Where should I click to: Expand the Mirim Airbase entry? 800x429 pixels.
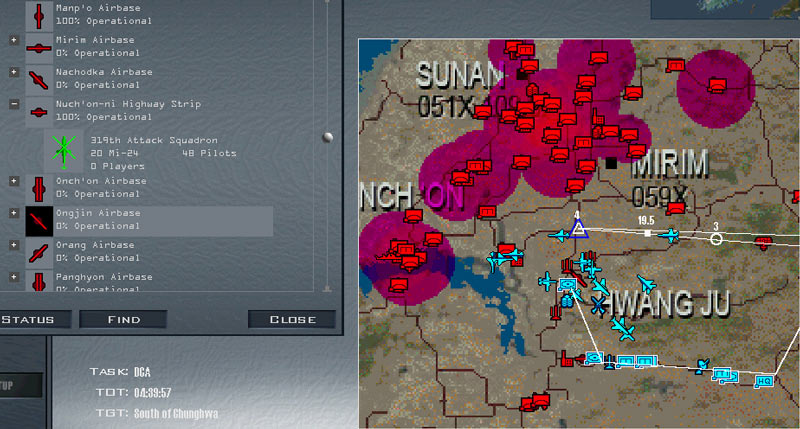coord(14,40)
